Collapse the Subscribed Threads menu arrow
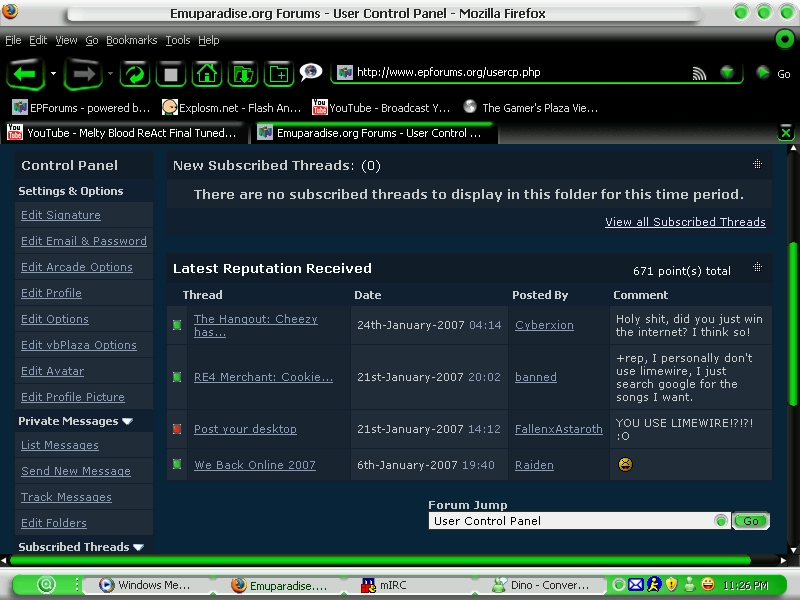Screen dimensions: 800x600 (138, 547)
